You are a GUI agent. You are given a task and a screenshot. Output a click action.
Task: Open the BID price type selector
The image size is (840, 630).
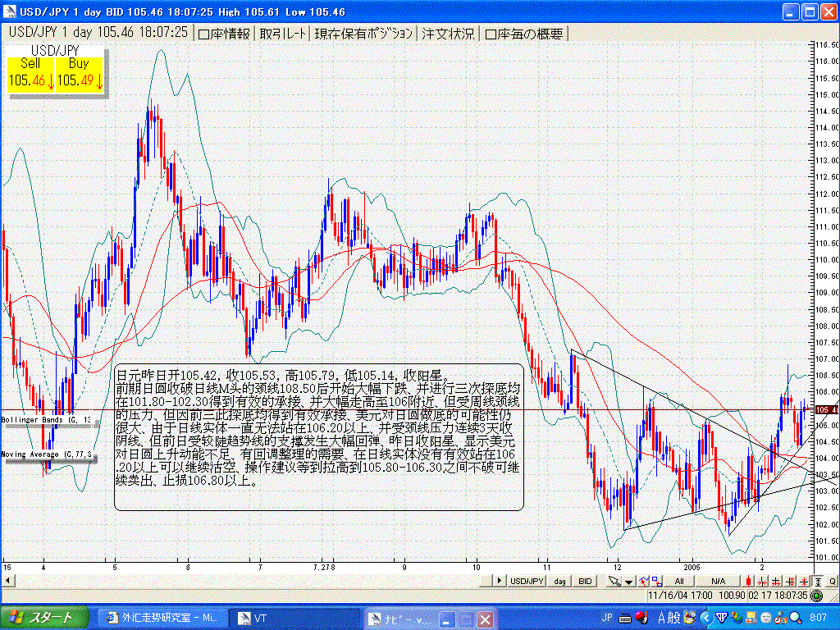pyautogui.click(x=585, y=582)
